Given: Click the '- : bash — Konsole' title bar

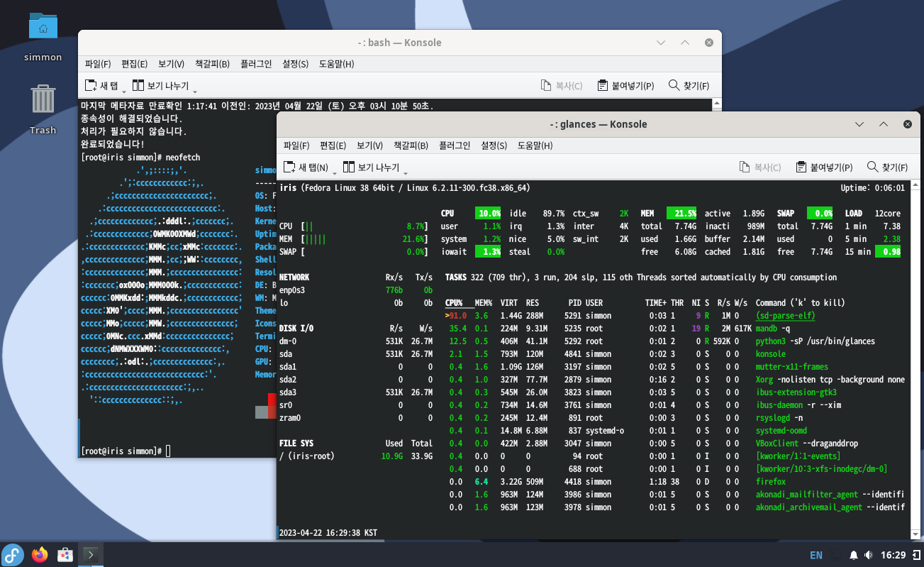Looking at the screenshot, I should point(399,43).
